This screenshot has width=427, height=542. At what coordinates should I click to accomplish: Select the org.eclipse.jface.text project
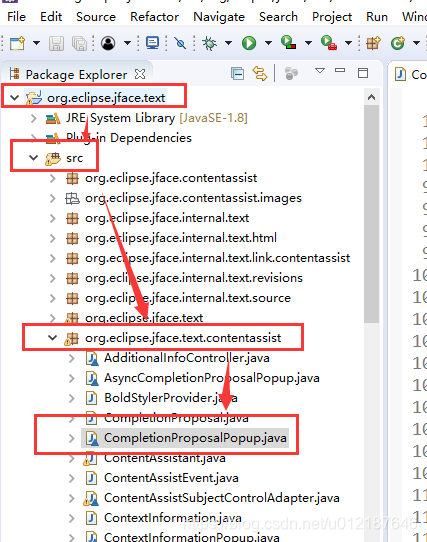click(x=106, y=98)
